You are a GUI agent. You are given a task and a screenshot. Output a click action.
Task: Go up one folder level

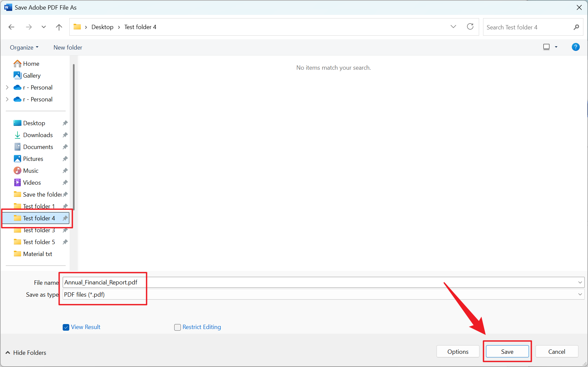(x=59, y=27)
